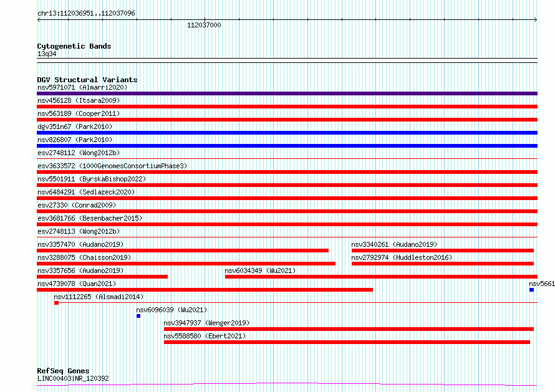Open nsv3340261 (Audano2019) variant label

pyautogui.click(x=394, y=244)
